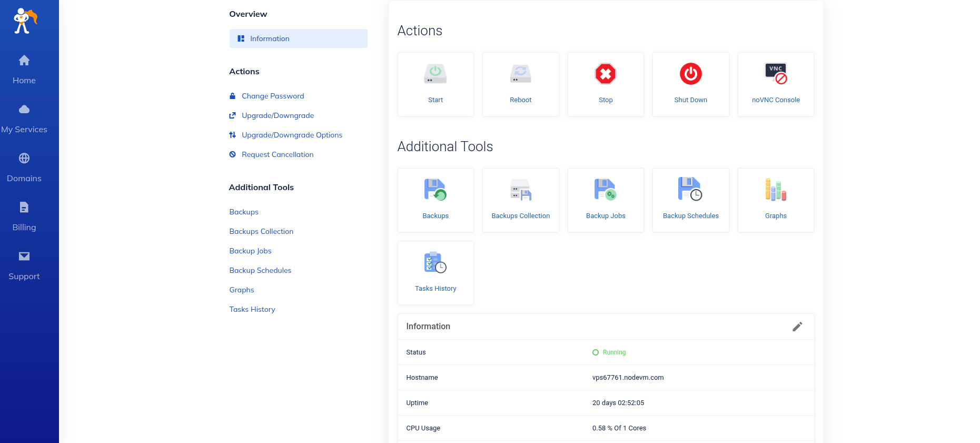Open Backups in left tools list
The image size is (980, 443).
pyautogui.click(x=244, y=212)
